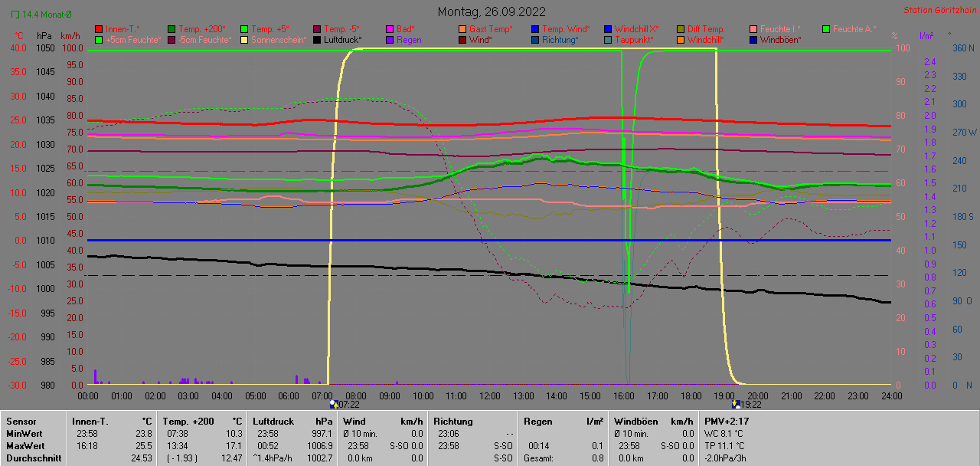Click the maroon -5cm Feuchte legend swatch
This screenshot has height=466, width=980.
coord(171,40)
